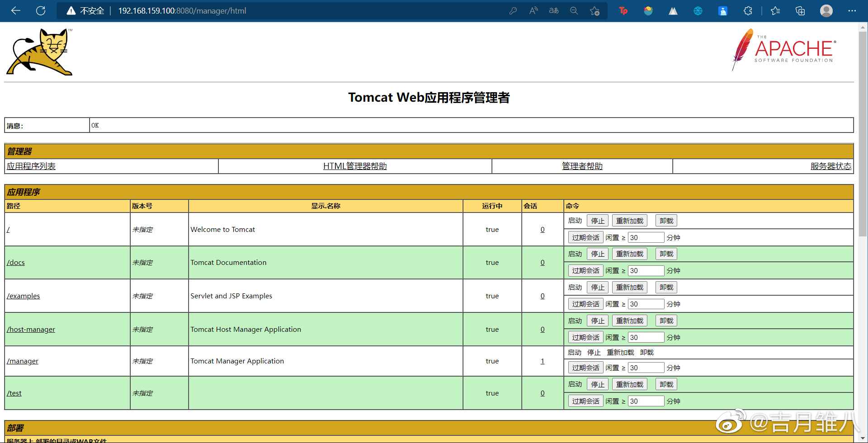Click idle minutes field for root / app

646,237
